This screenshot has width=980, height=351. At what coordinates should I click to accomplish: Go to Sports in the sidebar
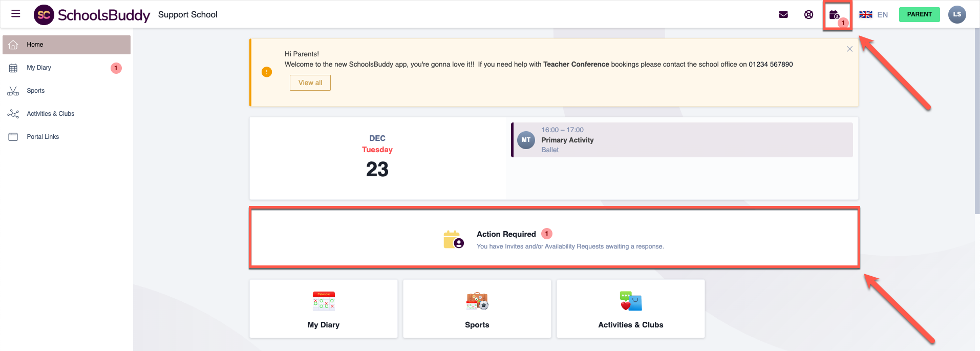click(36, 91)
